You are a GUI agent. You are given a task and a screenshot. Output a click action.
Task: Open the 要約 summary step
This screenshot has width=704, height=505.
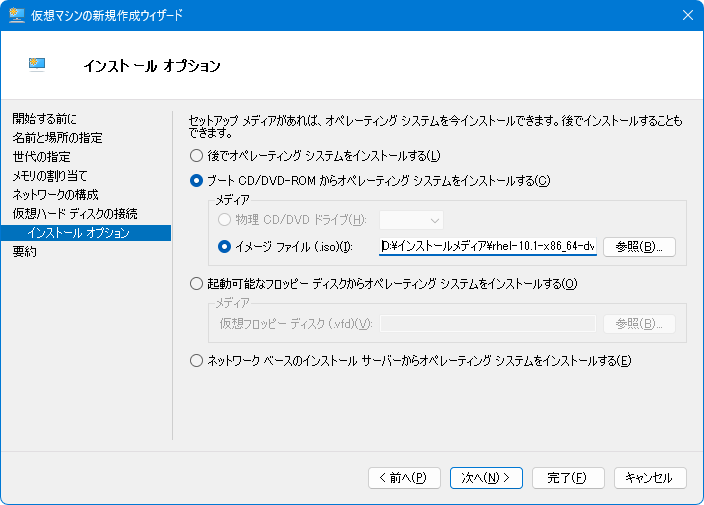coord(25,252)
